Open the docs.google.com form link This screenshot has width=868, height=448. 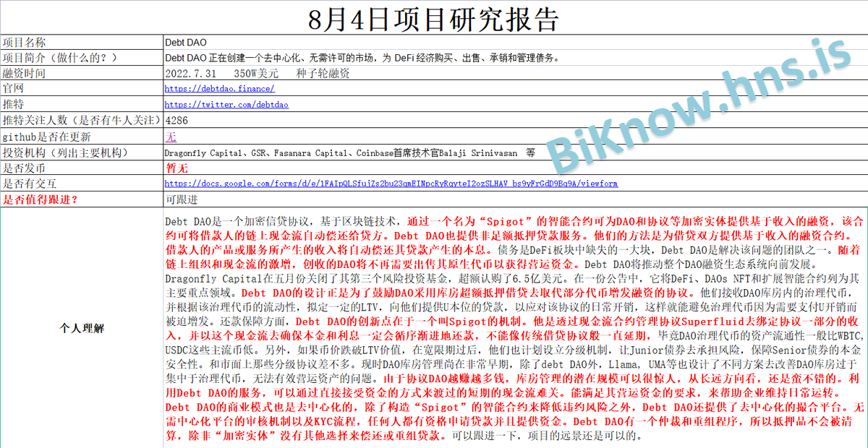(x=391, y=184)
